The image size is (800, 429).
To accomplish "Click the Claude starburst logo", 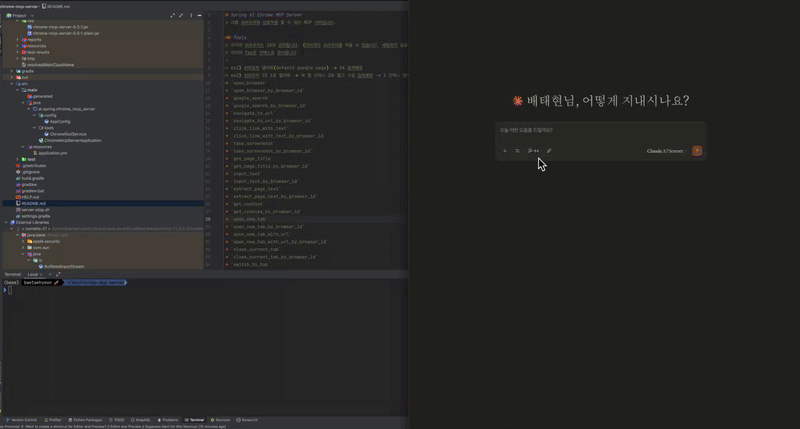I will coord(517,101).
